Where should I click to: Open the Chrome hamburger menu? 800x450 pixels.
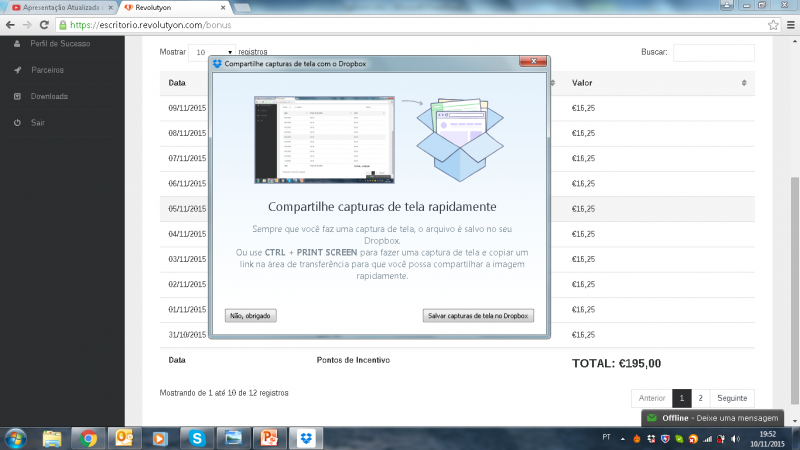click(x=791, y=24)
